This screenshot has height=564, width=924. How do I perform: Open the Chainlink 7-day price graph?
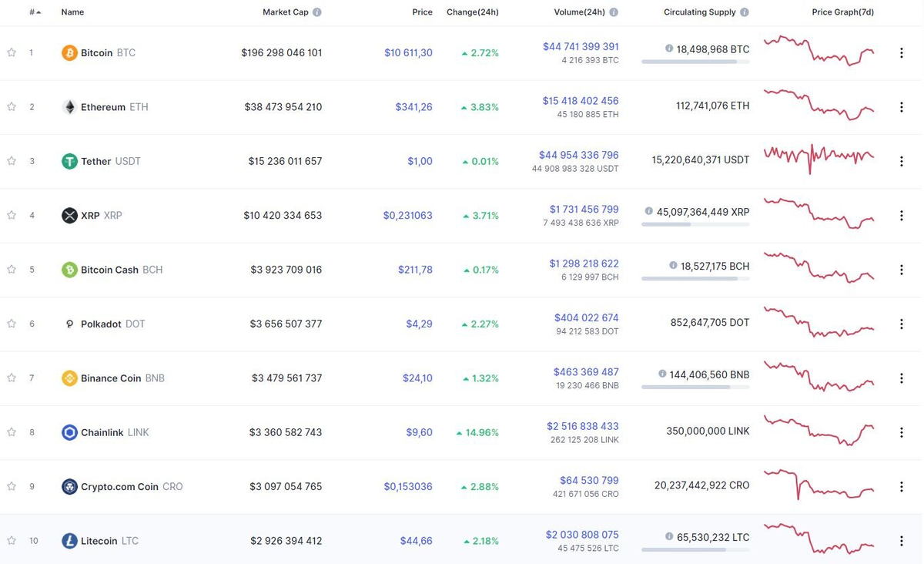(x=819, y=430)
